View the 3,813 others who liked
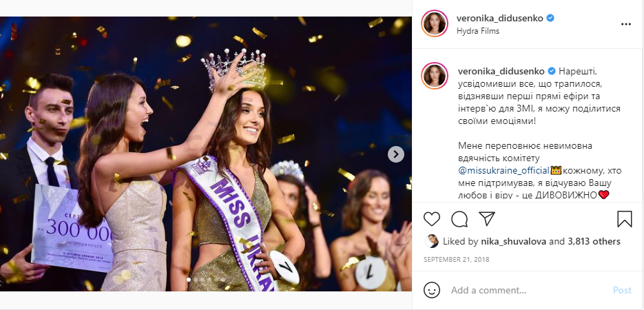Viewport: 644px width, 310px height. (594, 242)
